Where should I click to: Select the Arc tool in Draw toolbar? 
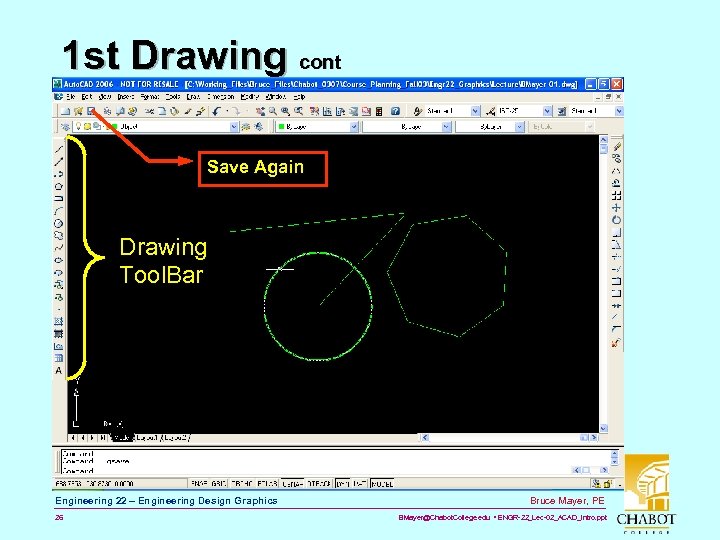point(59,211)
